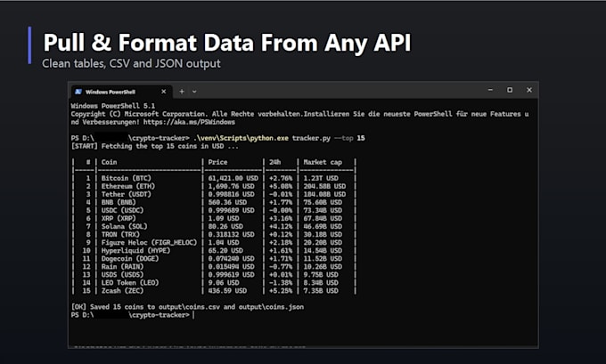This screenshot has height=364, width=606.
Task: Click LEO Token's 24h change -1.38%
Action: coord(281,283)
